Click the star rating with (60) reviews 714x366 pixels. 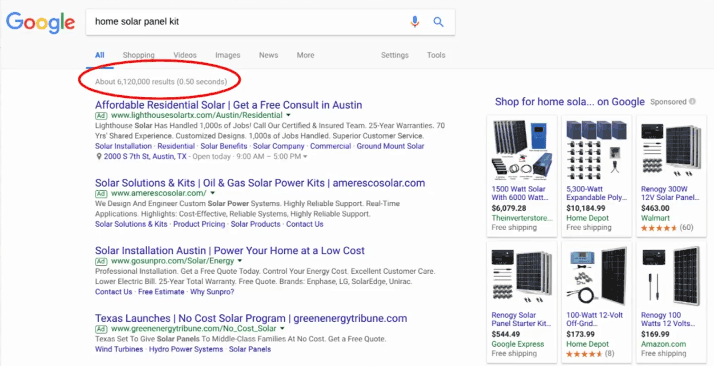click(659, 228)
